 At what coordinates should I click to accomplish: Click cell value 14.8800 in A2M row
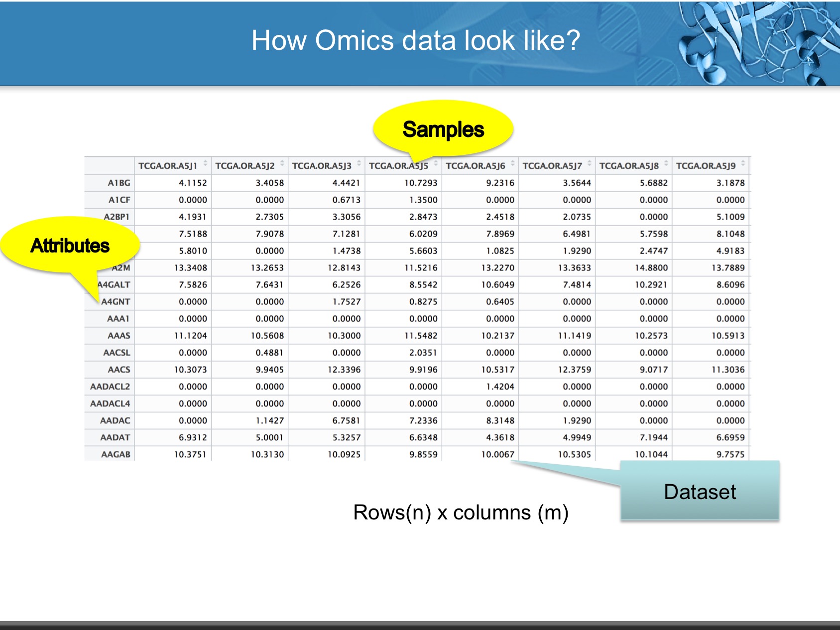click(651, 268)
